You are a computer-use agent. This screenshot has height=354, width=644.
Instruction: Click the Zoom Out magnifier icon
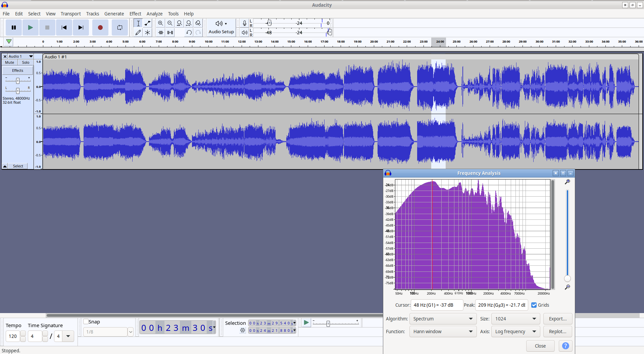click(170, 23)
